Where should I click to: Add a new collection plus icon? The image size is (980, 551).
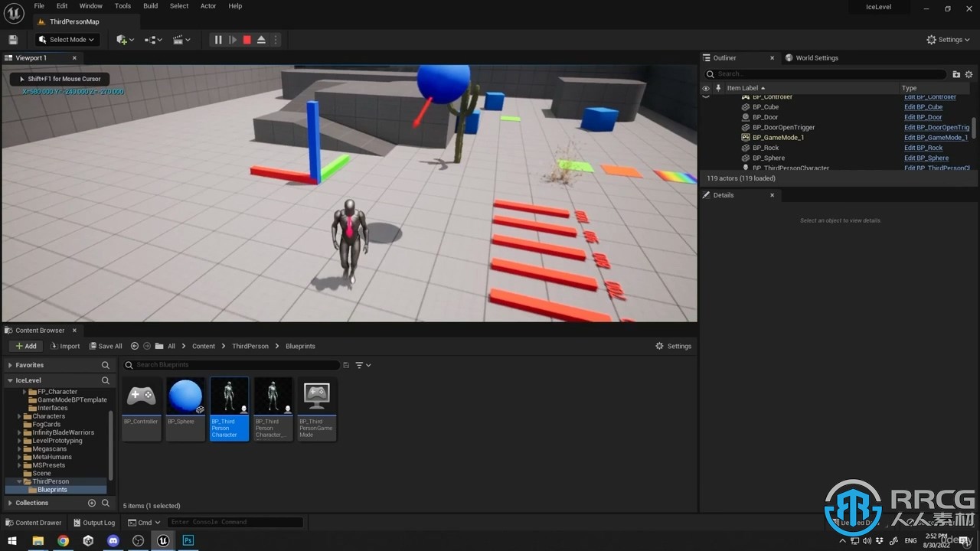92,503
